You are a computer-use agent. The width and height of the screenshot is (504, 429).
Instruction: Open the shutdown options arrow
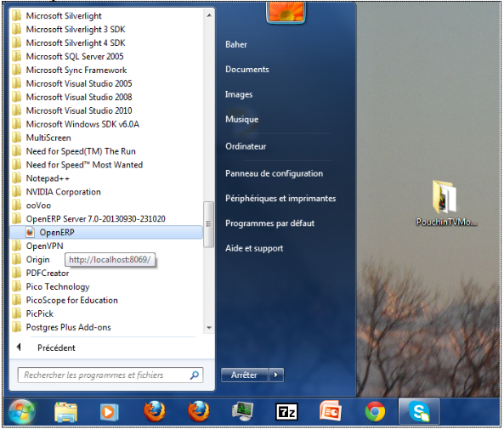point(275,375)
